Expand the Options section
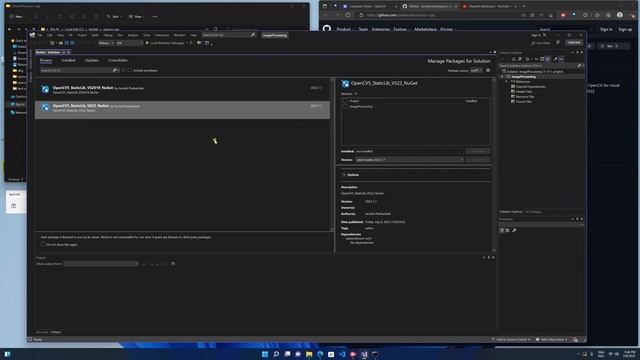The image size is (640, 360). (x=344, y=175)
